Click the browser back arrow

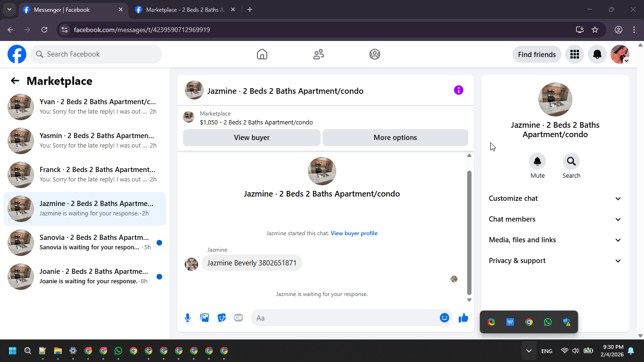(x=10, y=30)
